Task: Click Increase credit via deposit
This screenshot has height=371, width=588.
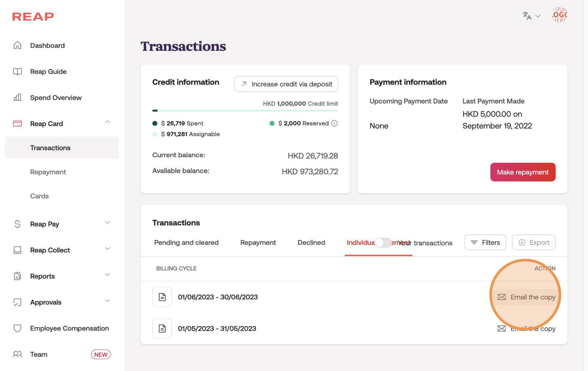Action: coord(286,84)
